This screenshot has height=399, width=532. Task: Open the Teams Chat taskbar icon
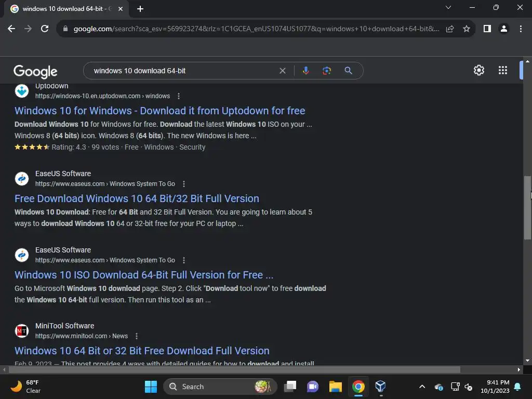coord(312,387)
